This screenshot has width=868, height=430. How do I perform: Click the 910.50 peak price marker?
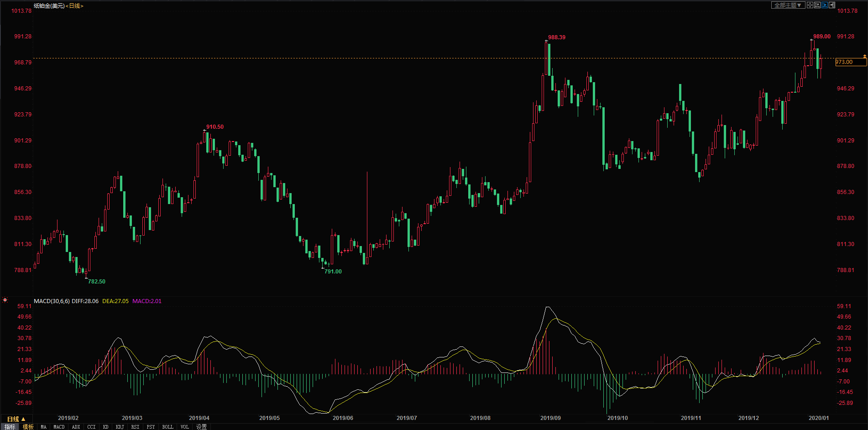215,127
